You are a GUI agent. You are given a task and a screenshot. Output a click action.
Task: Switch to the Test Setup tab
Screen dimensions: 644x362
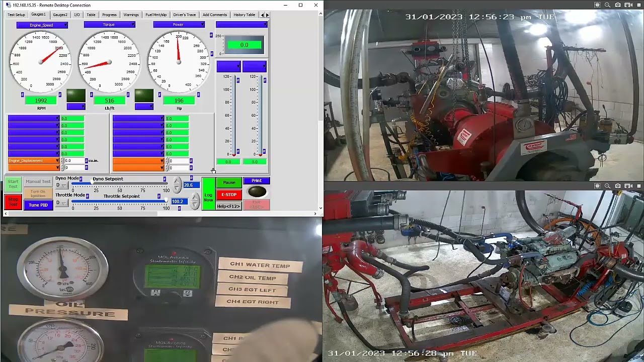(16, 15)
